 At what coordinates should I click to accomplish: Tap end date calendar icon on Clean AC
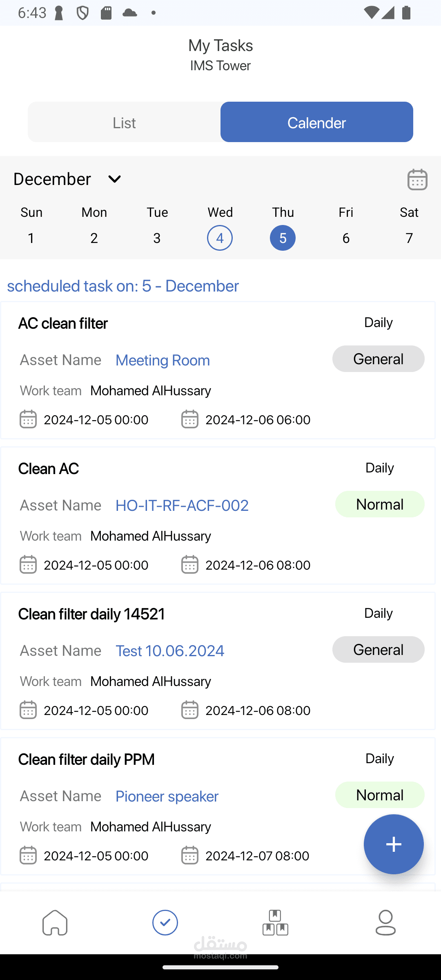[x=190, y=565]
